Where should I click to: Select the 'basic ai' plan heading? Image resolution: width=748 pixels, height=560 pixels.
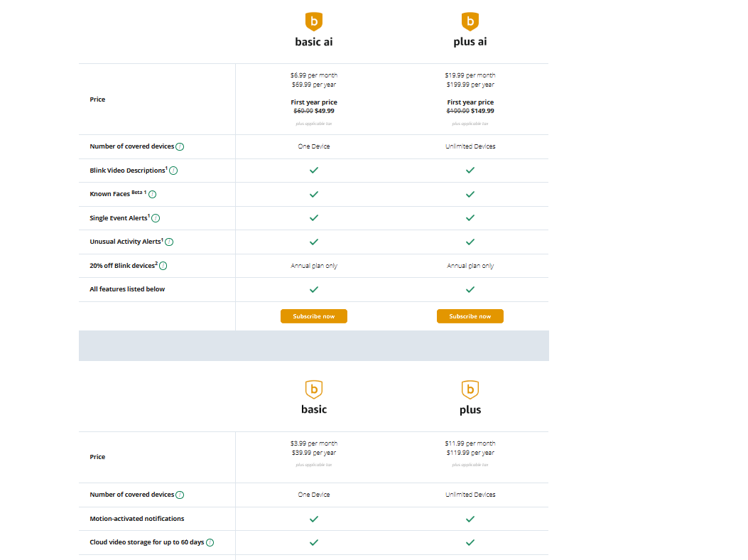pyautogui.click(x=314, y=42)
